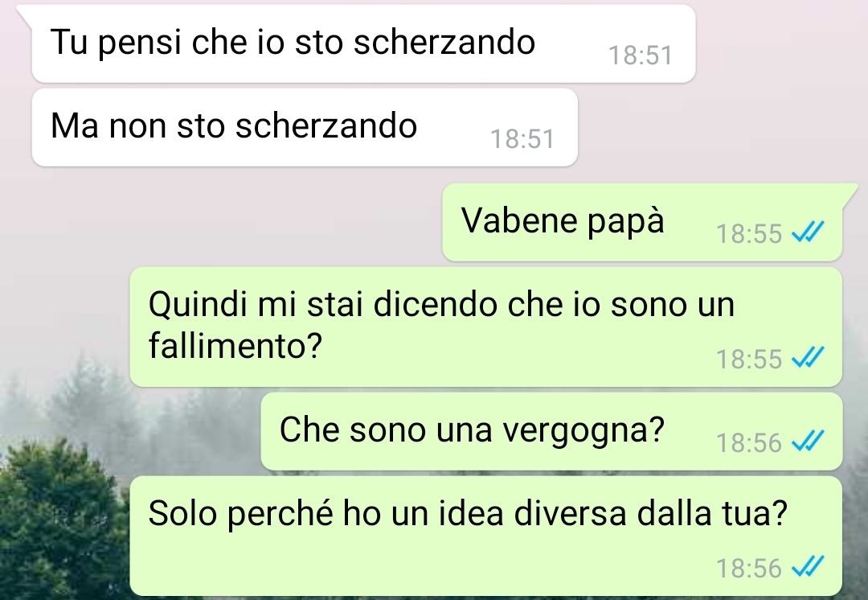The width and height of the screenshot is (868, 600).
Task: Tap the 'sono un fallimento?' message bubble
Action: coord(486,327)
